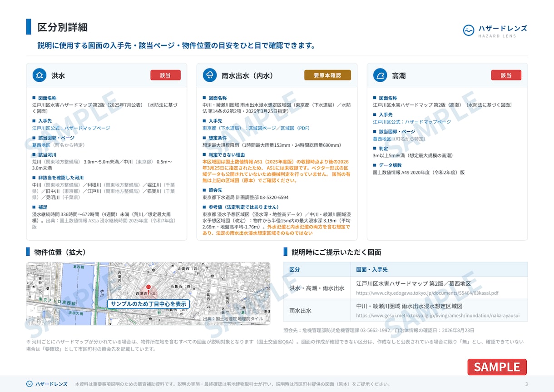Screen dimensions: 554x392
Task: Click the 該当 badge in 高潮 card
Action: [506, 75]
